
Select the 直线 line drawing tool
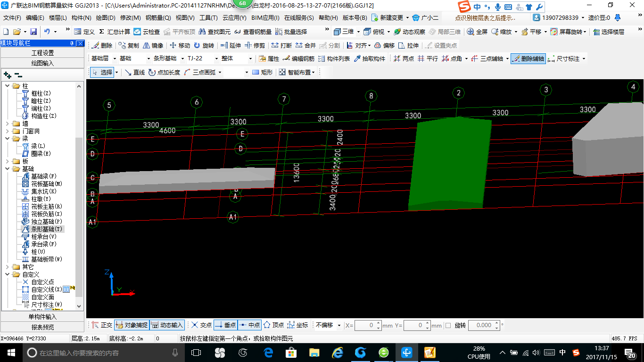(135, 72)
